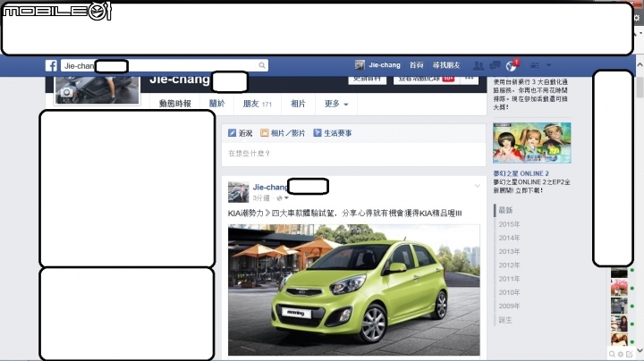Expand the 更多 tab dropdown

tap(336, 104)
